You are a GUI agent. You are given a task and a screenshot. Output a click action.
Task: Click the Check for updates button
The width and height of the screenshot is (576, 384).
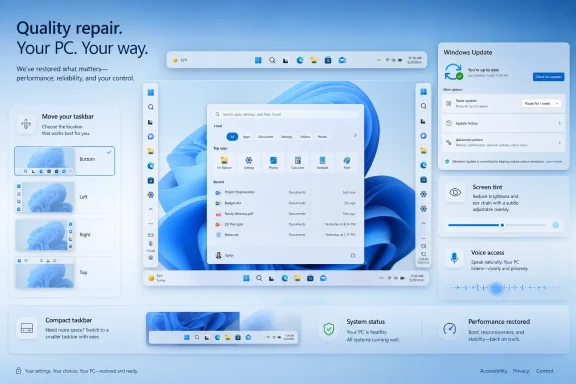click(549, 77)
